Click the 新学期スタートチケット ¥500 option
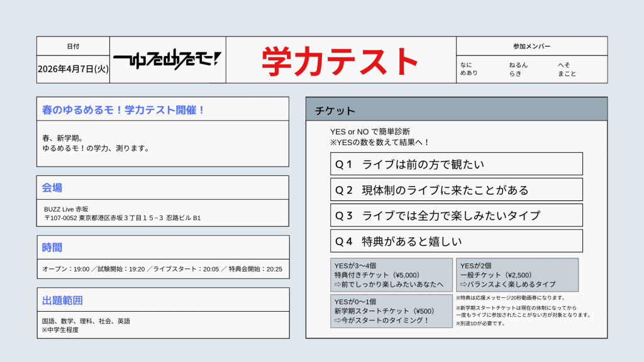This screenshot has height=362, width=644. click(x=390, y=310)
